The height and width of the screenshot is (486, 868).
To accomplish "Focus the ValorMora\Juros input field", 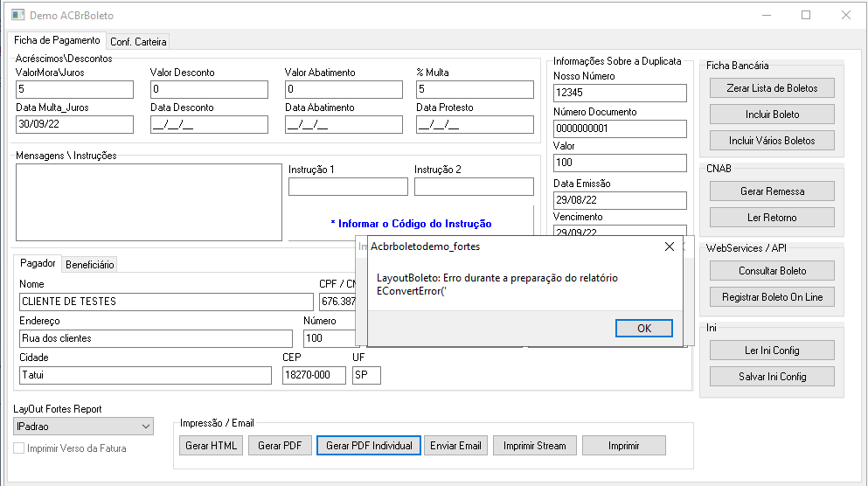I will click(74, 89).
